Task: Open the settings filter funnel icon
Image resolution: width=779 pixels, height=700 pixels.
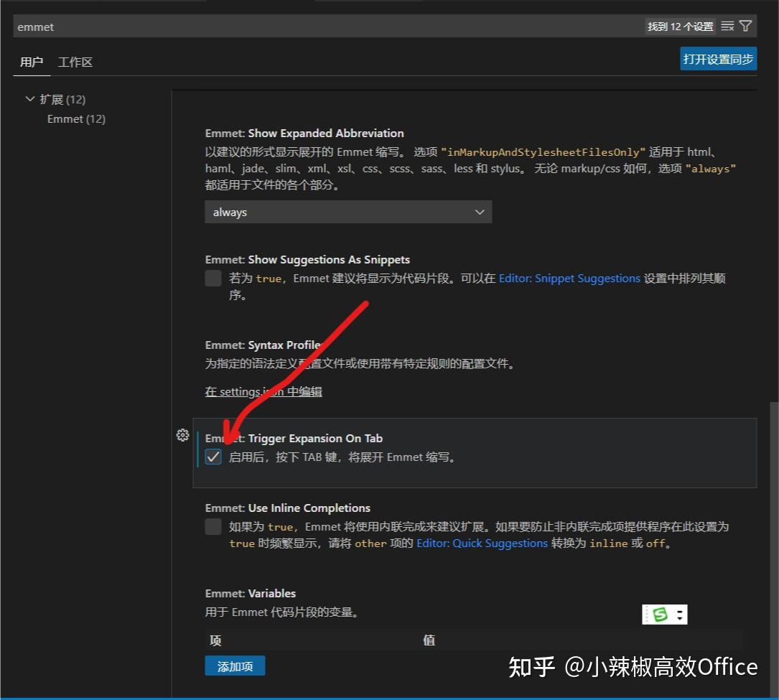Action: click(745, 26)
